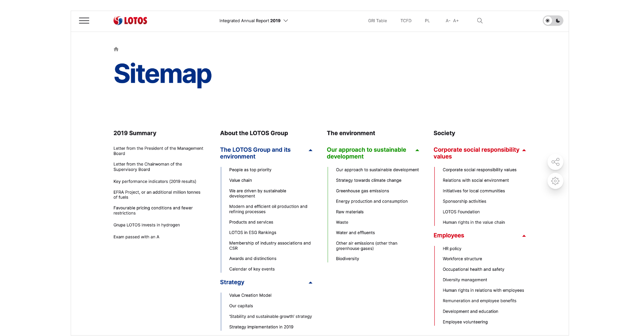The image size is (644, 336).
Task: Open Human rights in relations with employees
Action: pos(483,291)
